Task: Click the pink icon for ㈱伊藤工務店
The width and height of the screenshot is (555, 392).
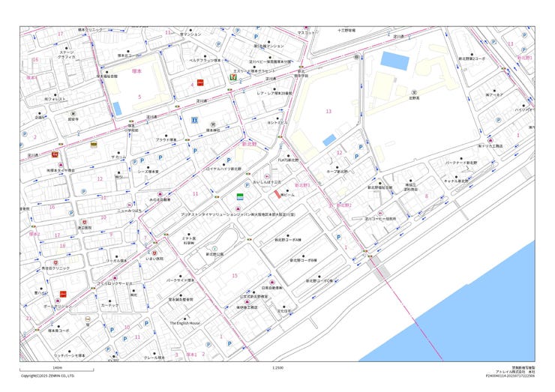Action: pos(247,302)
